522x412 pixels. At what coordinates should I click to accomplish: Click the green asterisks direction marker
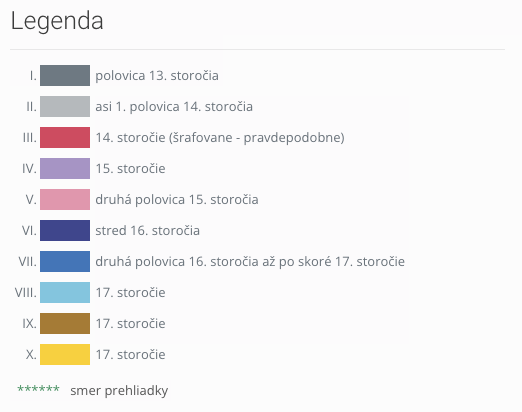[x=38, y=388]
